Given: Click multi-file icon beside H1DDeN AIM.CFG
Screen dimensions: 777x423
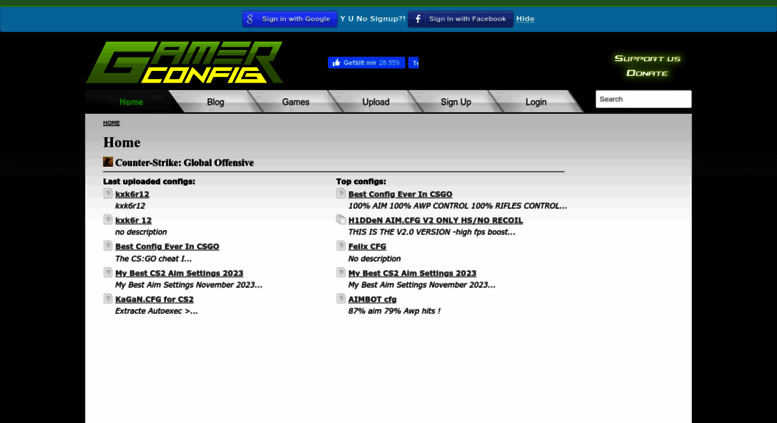Looking at the screenshot, I should coord(341,219).
